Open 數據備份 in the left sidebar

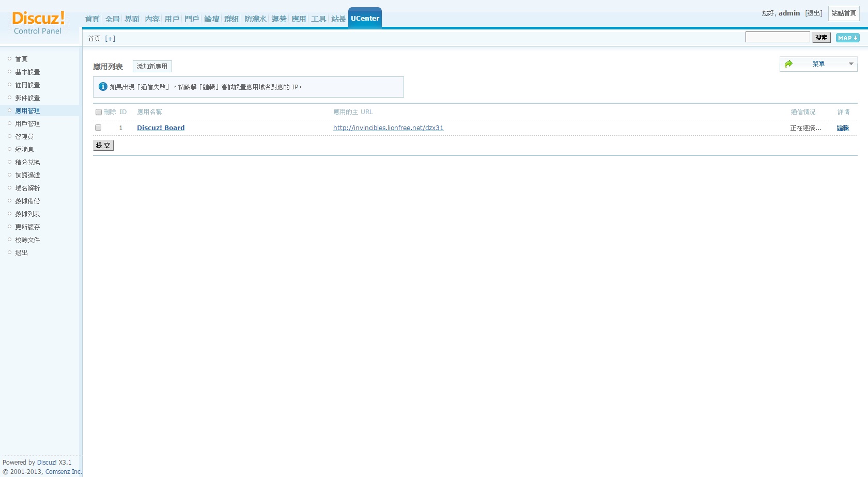(x=27, y=201)
